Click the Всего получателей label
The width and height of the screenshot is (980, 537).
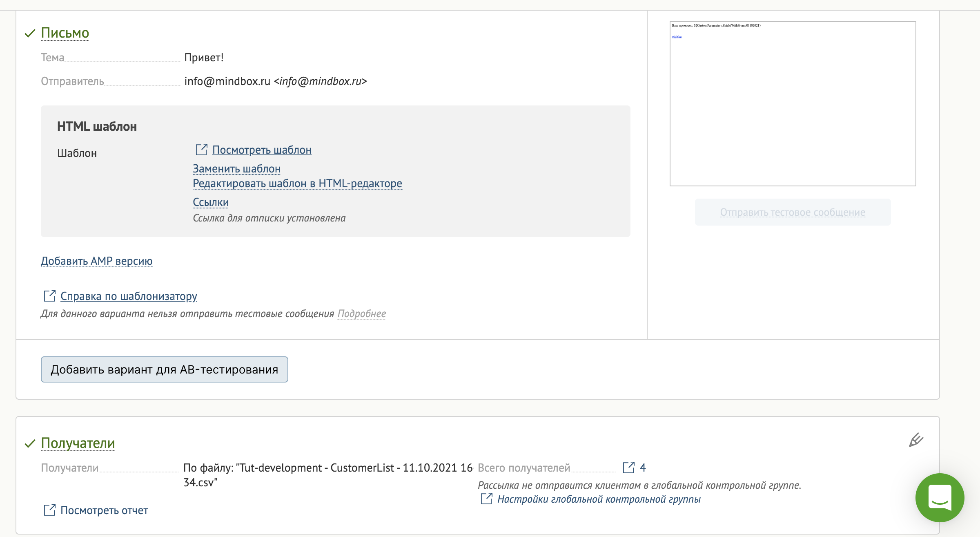click(524, 468)
